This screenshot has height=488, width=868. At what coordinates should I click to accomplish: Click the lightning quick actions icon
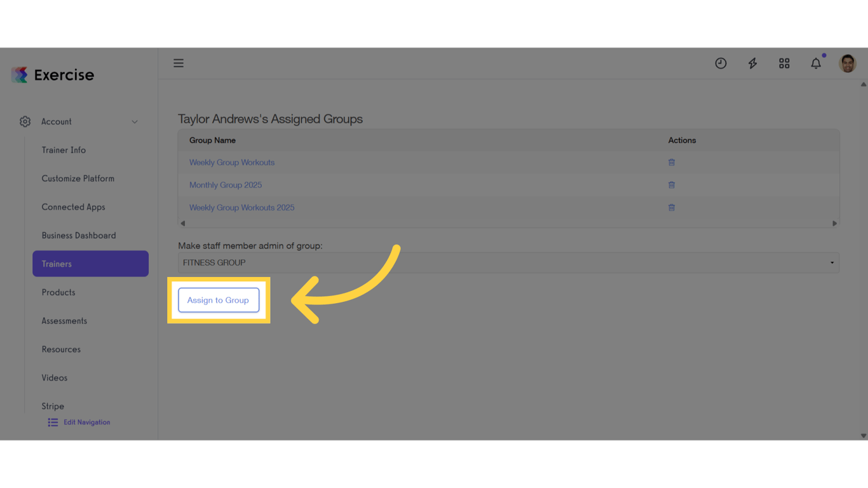point(752,63)
